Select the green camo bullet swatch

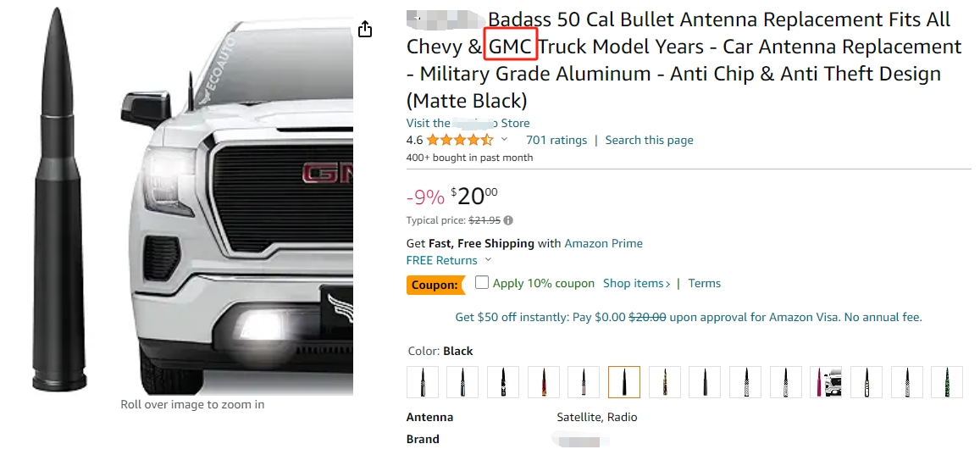(x=946, y=382)
